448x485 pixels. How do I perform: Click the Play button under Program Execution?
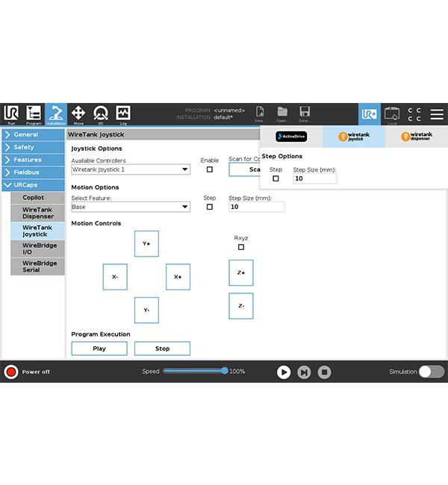99,348
